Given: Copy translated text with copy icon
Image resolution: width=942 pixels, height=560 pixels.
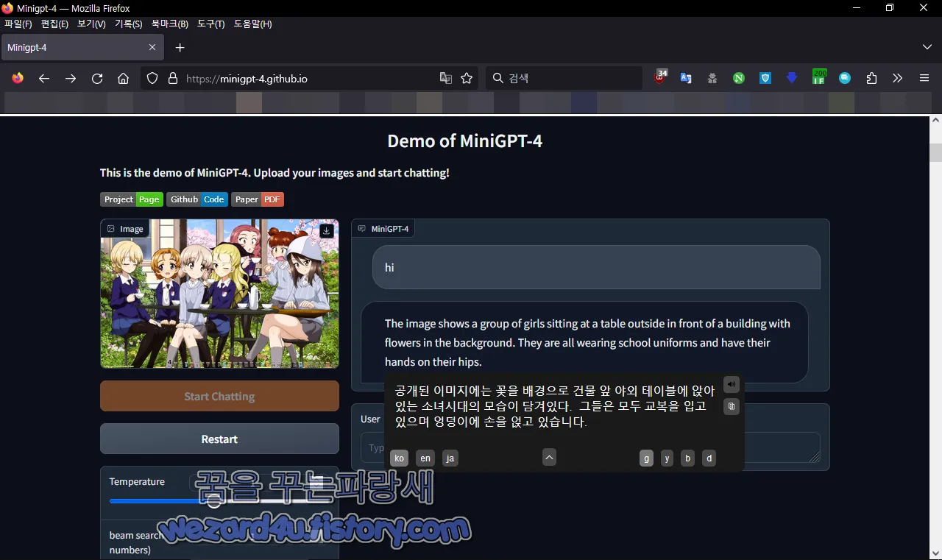Looking at the screenshot, I should click(732, 406).
